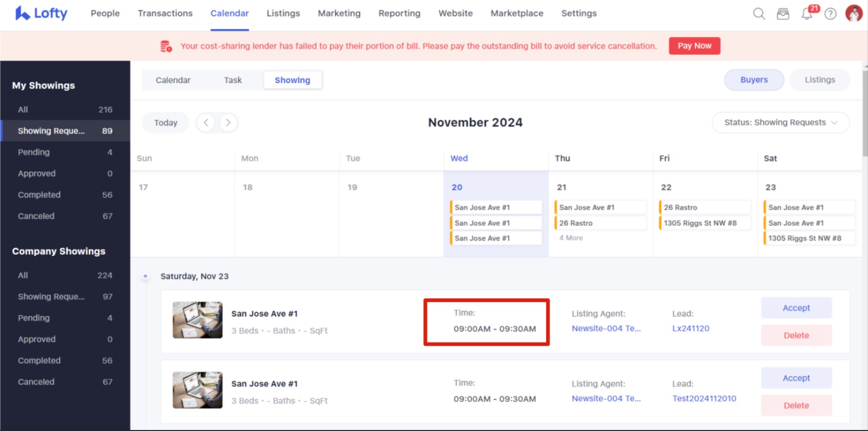This screenshot has height=431, width=868.
Task: Open the Transactions menu
Action: pyautogui.click(x=165, y=13)
